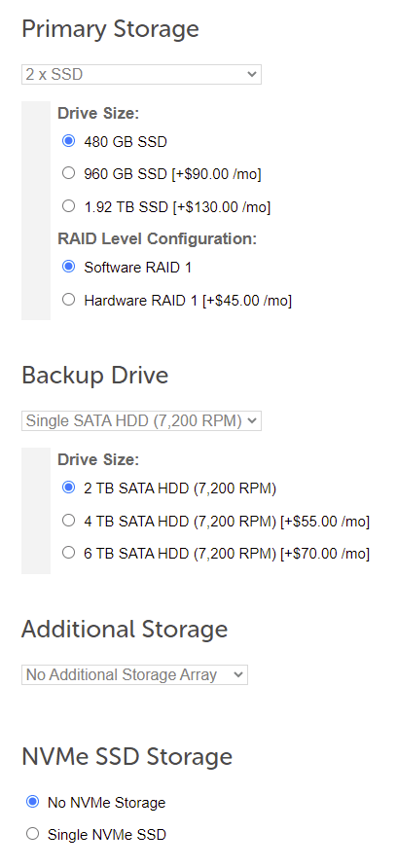This screenshot has width=397, height=868.
Task: Click the No NVMe Storage label
Action: click(x=106, y=803)
